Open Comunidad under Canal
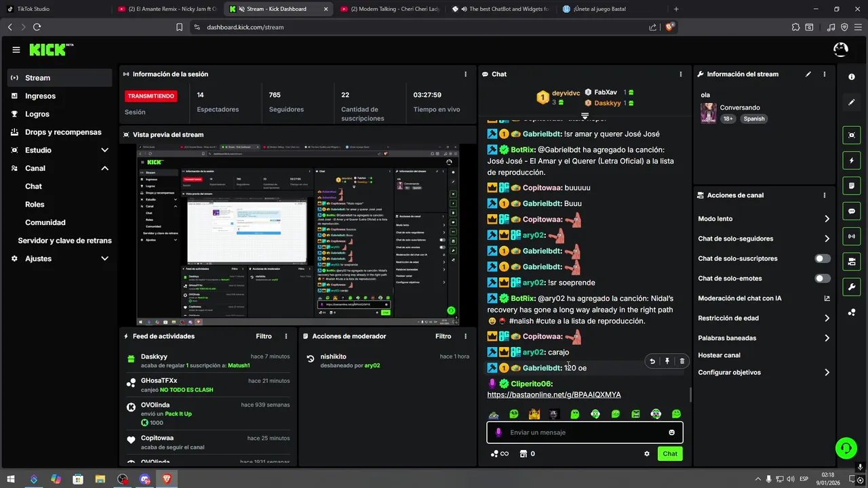Screen dimensions: 868x488 pyautogui.click(x=45, y=222)
